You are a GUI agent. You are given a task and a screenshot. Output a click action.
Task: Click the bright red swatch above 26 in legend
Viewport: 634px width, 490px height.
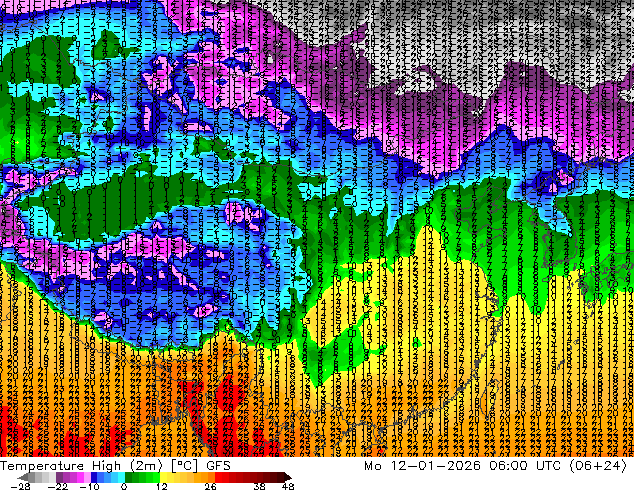[x=218, y=477]
